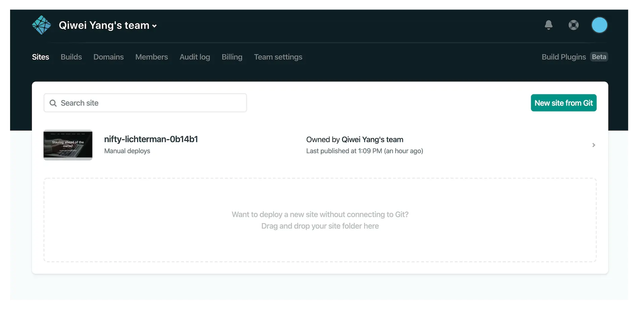Open the nifty-lichterman-0b14b1 site via its arrow
This screenshot has width=644, height=317.
tap(593, 145)
